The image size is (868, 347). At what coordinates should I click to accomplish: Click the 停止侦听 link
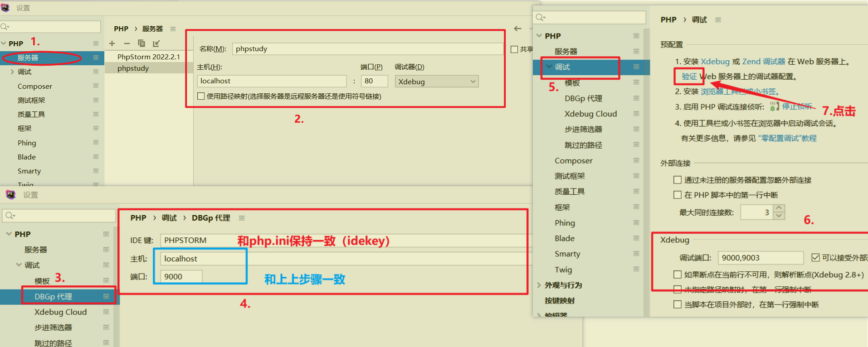tap(797, 106)
